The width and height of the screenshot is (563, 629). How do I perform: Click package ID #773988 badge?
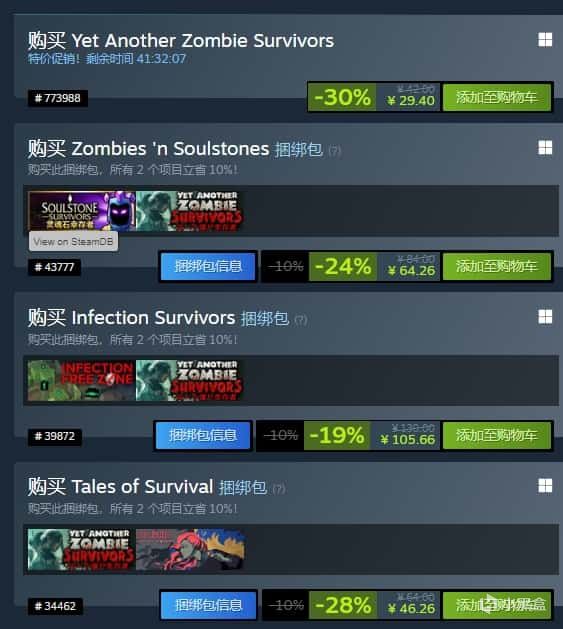(58, 98)
